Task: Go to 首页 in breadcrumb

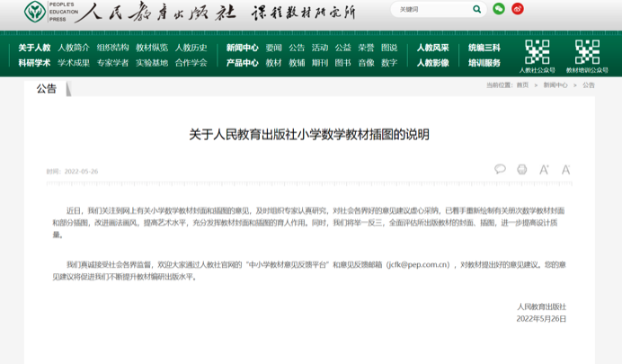Action: pos(522,85)
